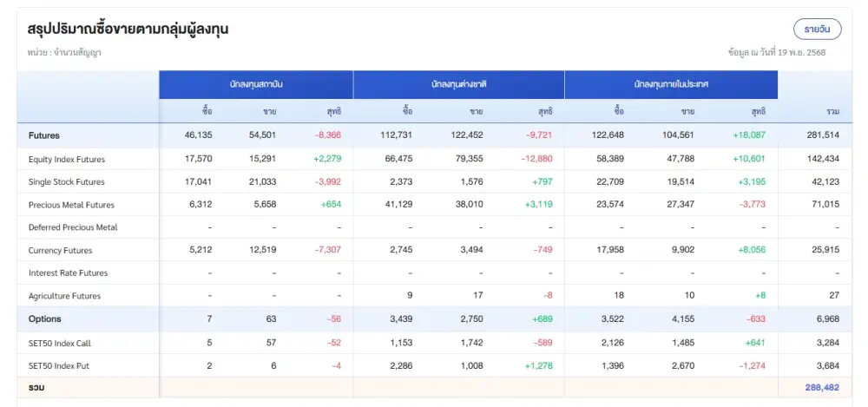Select the Futures total value 281,514
The image size is (868, 407).
[821, 135]
